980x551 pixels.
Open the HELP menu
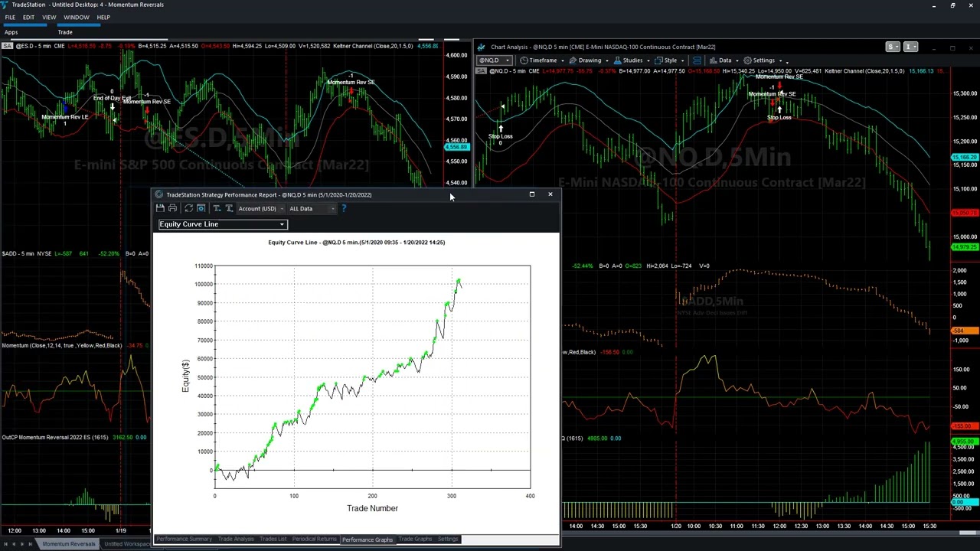pos(103,17)
